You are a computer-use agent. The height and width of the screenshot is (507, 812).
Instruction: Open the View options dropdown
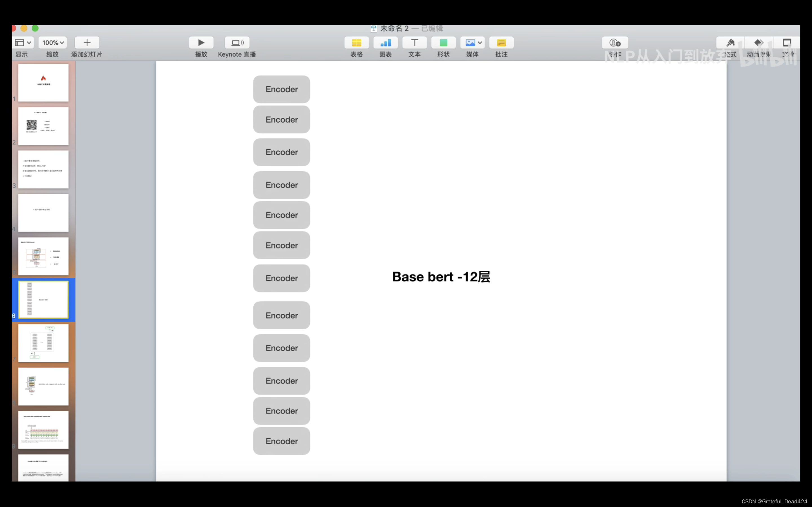click(23, 43)
